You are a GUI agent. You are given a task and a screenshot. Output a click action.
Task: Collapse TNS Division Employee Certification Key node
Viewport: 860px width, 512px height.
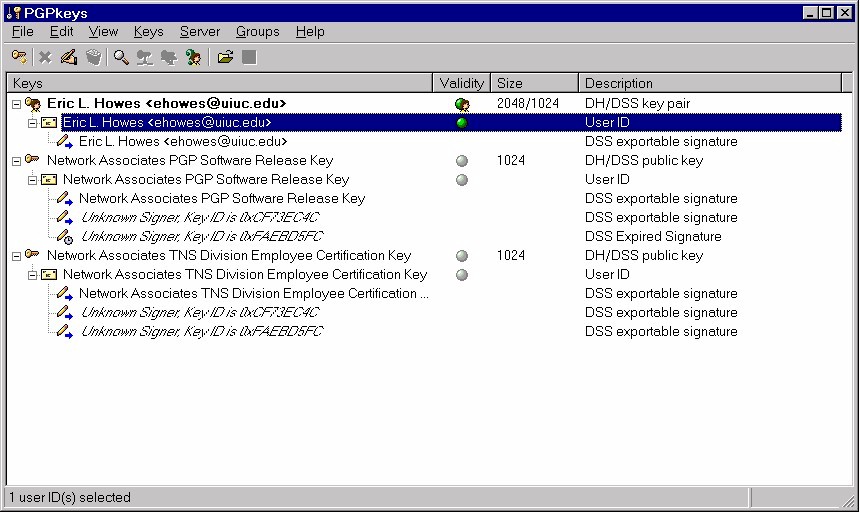click(x=16, y=256)
